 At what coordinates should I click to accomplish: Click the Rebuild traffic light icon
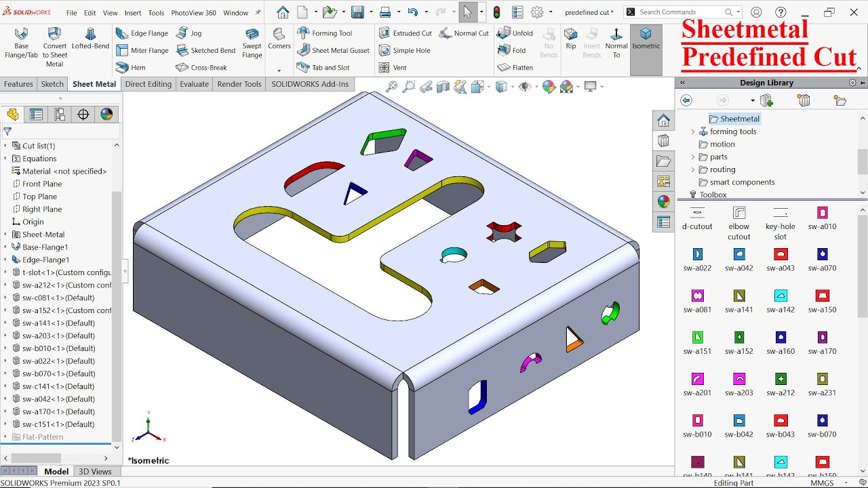point(497,12)
